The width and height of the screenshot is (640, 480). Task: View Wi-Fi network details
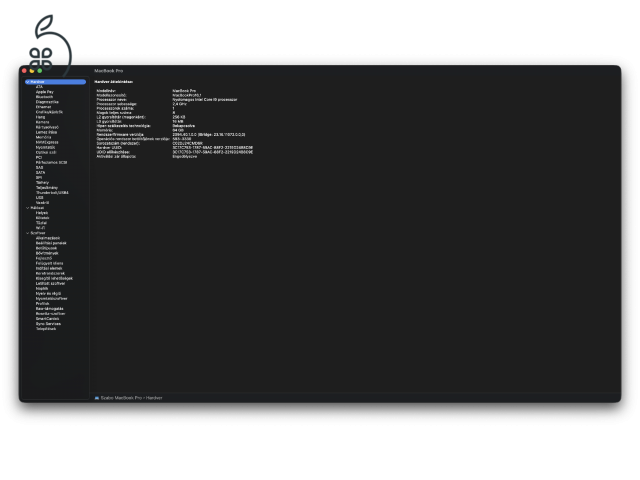tap(41, 227)
